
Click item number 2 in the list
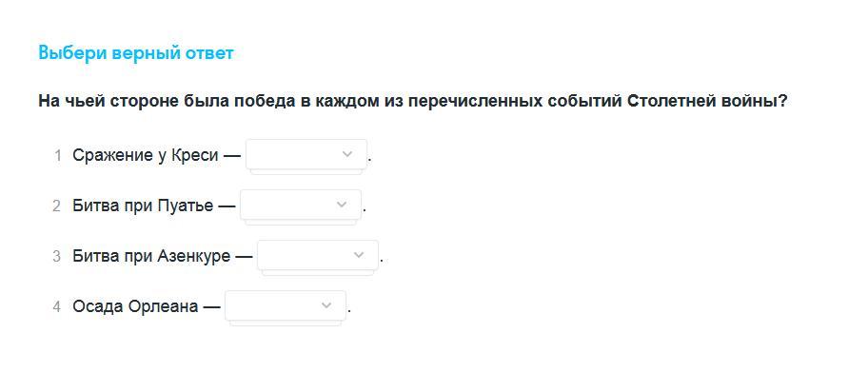(57, 206)
